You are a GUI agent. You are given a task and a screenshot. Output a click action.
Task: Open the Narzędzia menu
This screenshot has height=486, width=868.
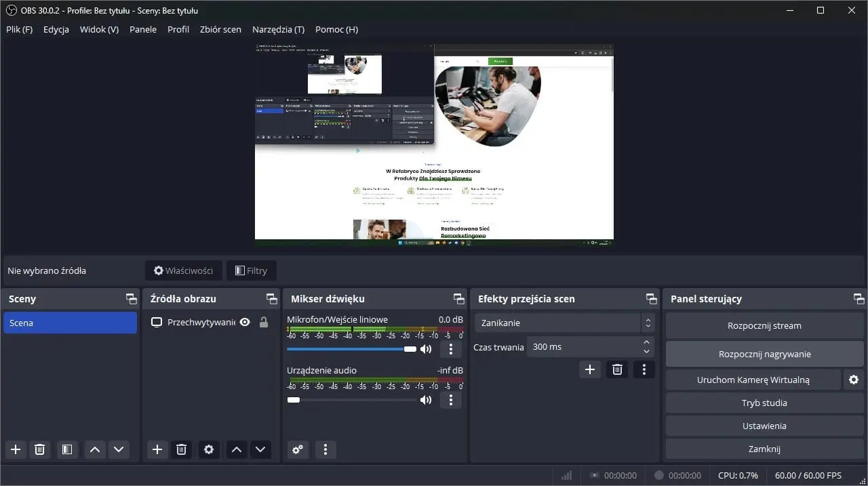[x=278, y=29]
